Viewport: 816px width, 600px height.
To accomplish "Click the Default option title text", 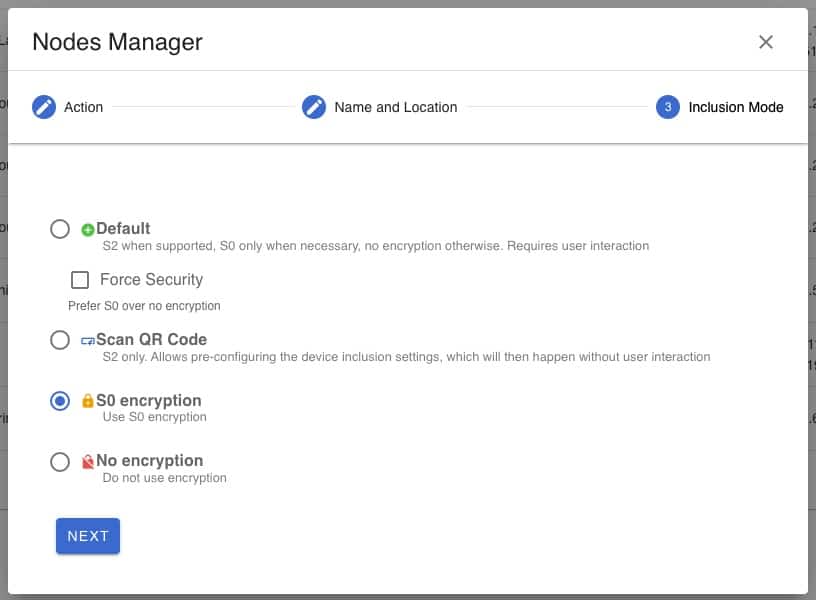I will tap(123, 228).
